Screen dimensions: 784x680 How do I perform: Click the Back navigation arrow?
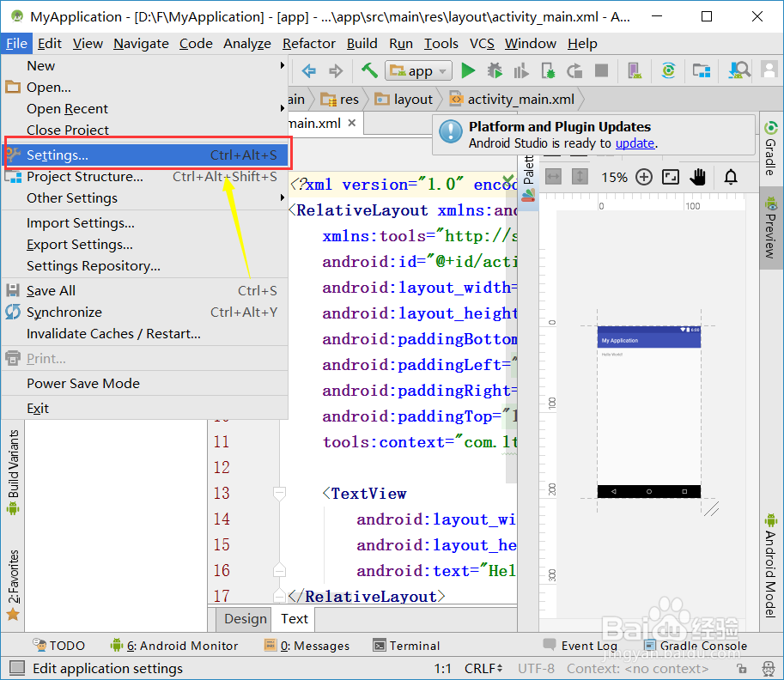pos(309,71)
